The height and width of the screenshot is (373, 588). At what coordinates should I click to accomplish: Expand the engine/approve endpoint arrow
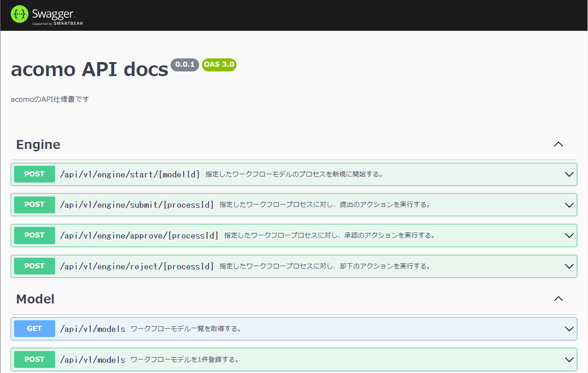[x=569, y=235]
